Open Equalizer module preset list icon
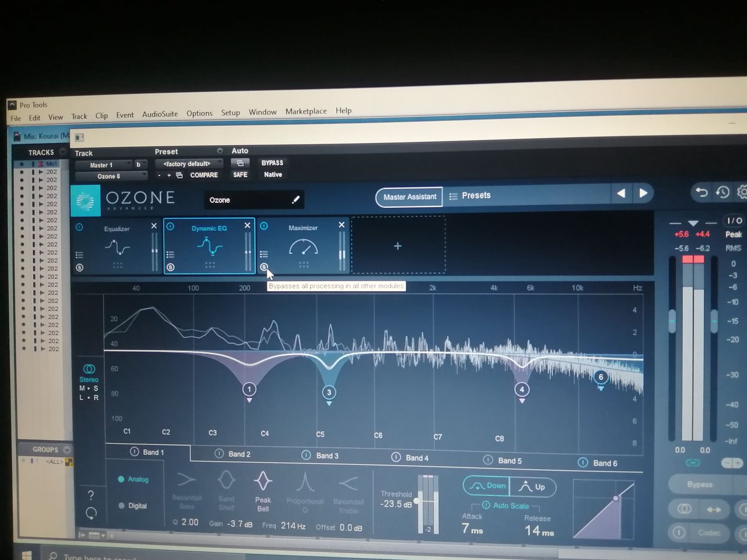Image resolution: width=747 pixels, height=560 pixels. point(80,254)
